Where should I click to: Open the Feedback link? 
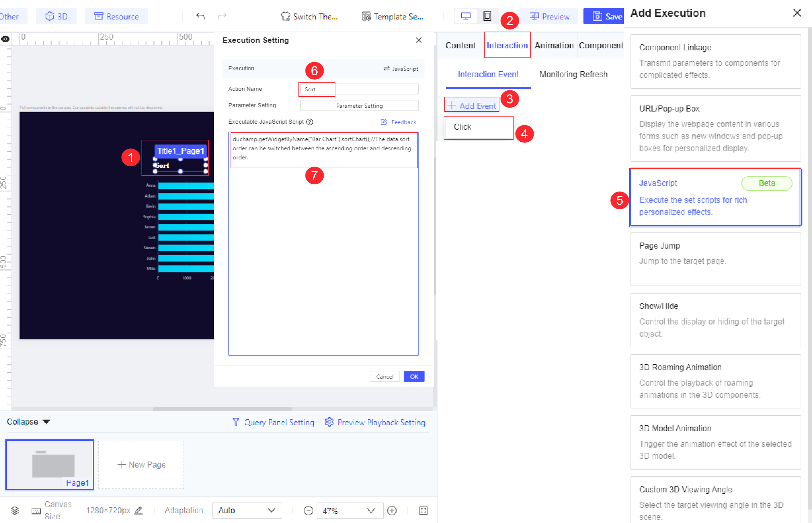(x=398, y=122)
